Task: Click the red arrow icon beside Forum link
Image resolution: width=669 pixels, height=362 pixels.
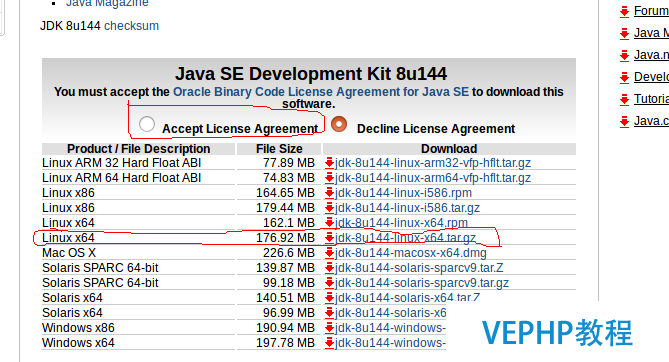Action: tap(625, 12)
